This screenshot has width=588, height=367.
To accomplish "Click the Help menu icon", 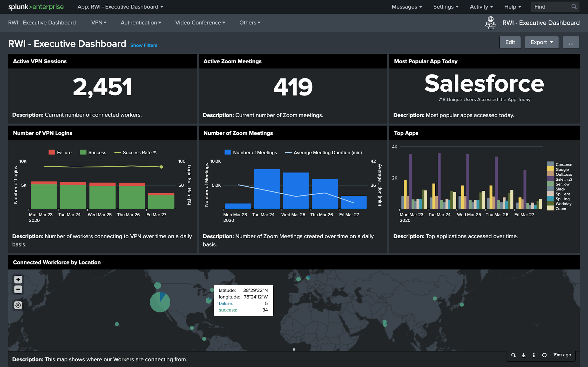I will pyautogui.click(x=512, y=7).
